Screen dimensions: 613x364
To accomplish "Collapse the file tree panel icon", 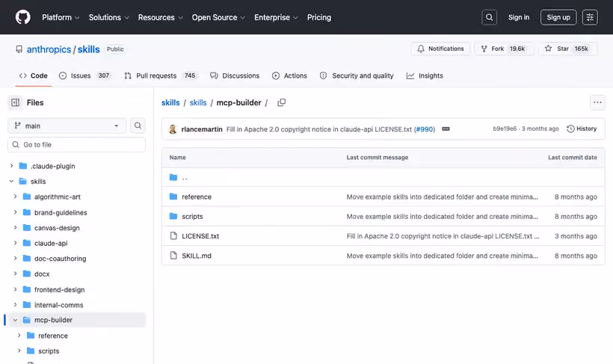I will [x=15, y=102].
